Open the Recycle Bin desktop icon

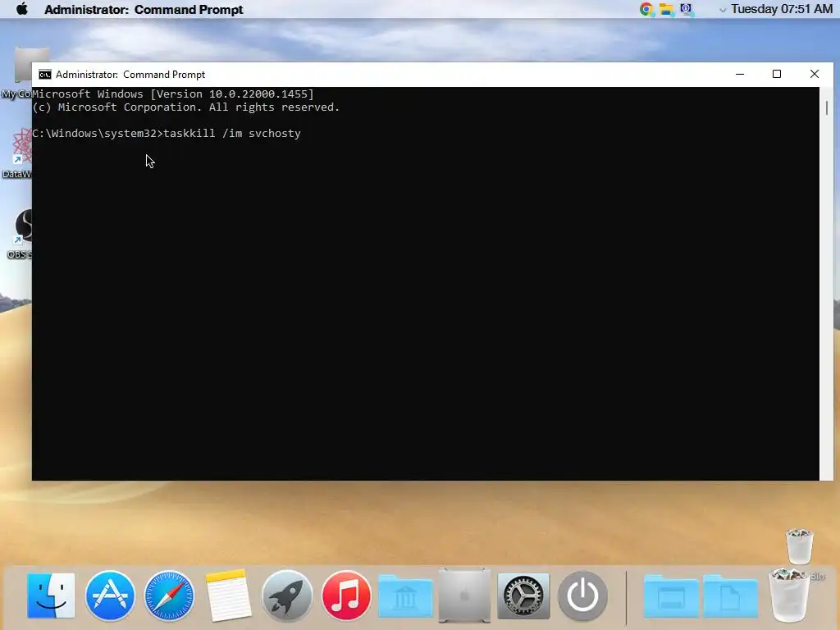[799, 546]
